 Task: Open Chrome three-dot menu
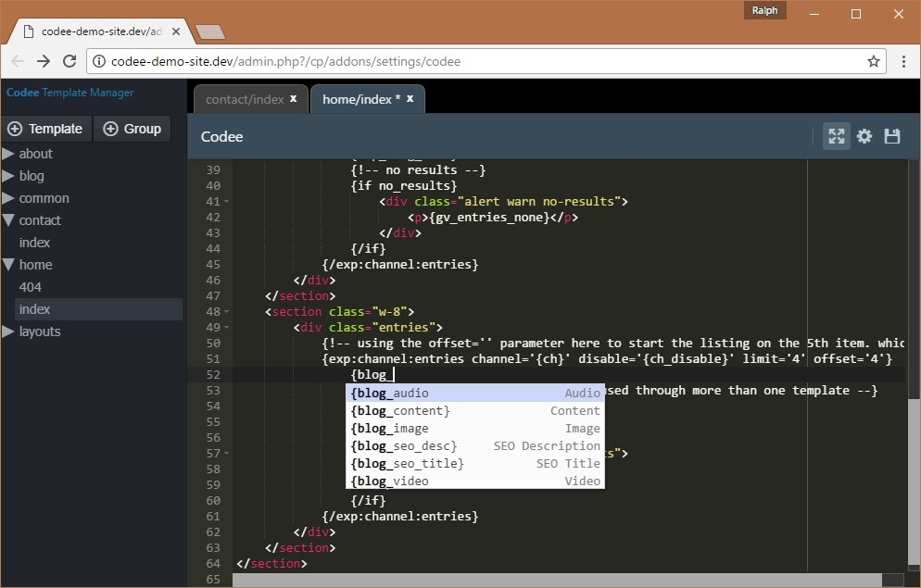pyautogui.click(x=903, y=61)
